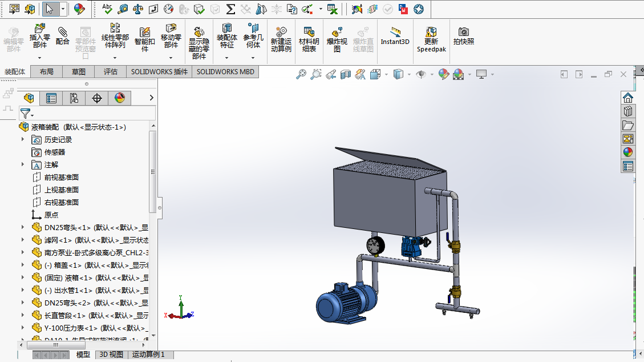Open the 线性零部件阵列 dropdown arrow
644x362 pixels.
point(115,58)
